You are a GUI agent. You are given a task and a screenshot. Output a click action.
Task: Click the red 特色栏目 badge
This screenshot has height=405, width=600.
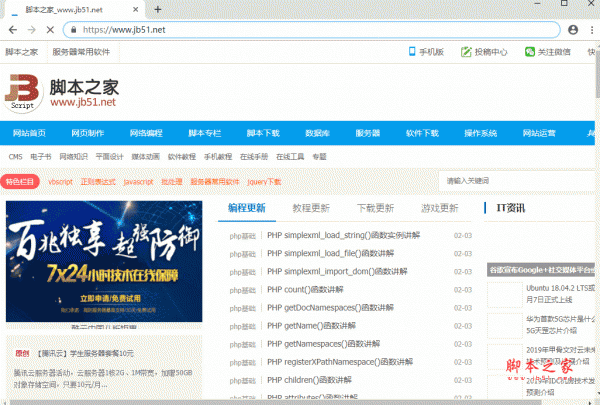coord(20,181)
